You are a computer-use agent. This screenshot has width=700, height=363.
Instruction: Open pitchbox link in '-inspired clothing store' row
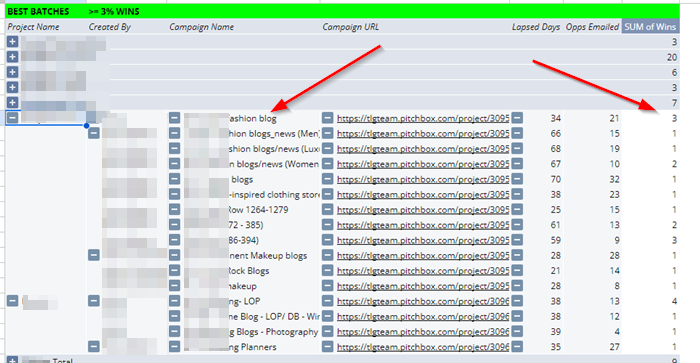click(x=423, y=195)
